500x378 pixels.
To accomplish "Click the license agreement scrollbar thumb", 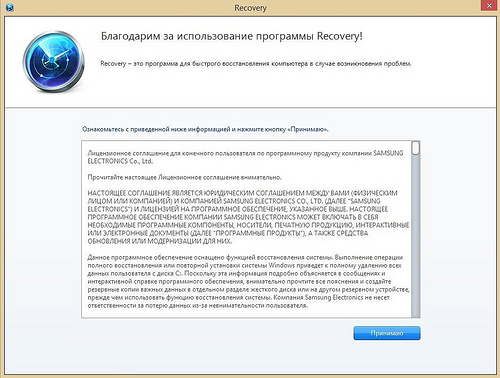I will click(415, 148).
